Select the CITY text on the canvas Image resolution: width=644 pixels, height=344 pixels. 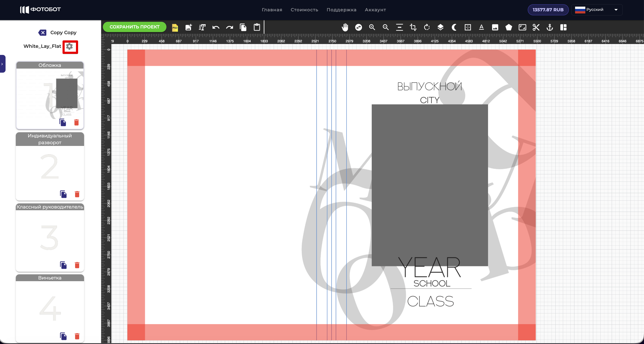click(x=430, y=100)
